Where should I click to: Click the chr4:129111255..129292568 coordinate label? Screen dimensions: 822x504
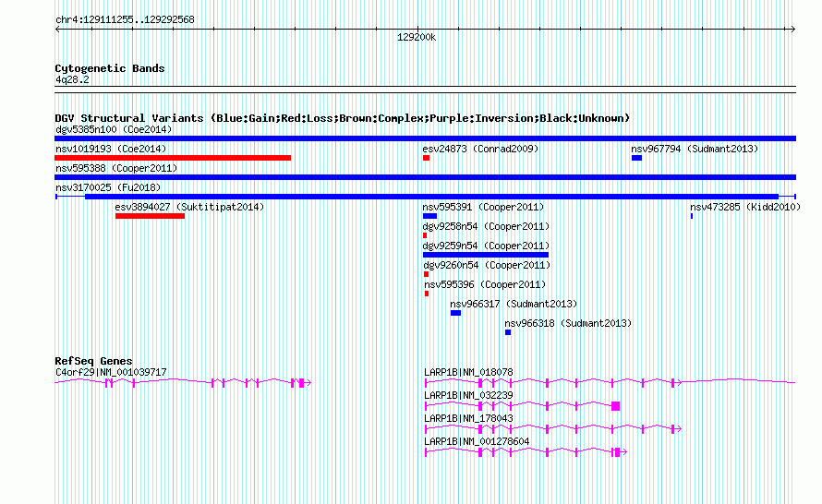[x=125, y=20]
